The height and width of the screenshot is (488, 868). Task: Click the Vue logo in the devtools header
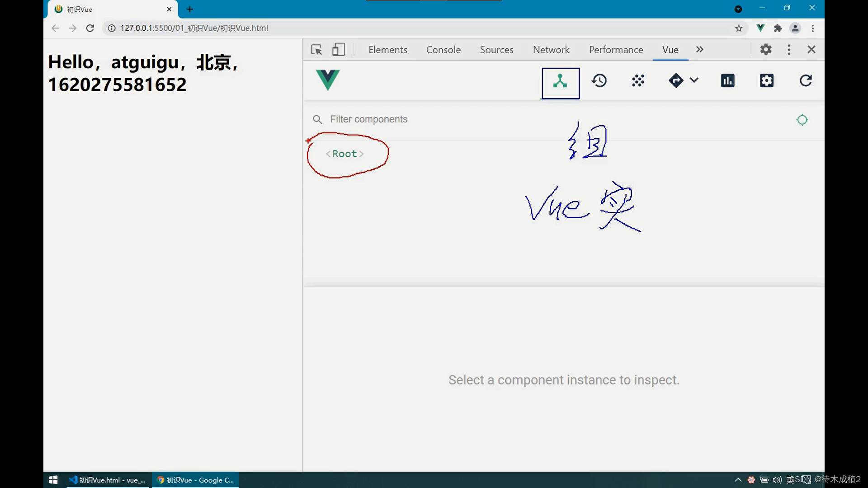point(328,80)
